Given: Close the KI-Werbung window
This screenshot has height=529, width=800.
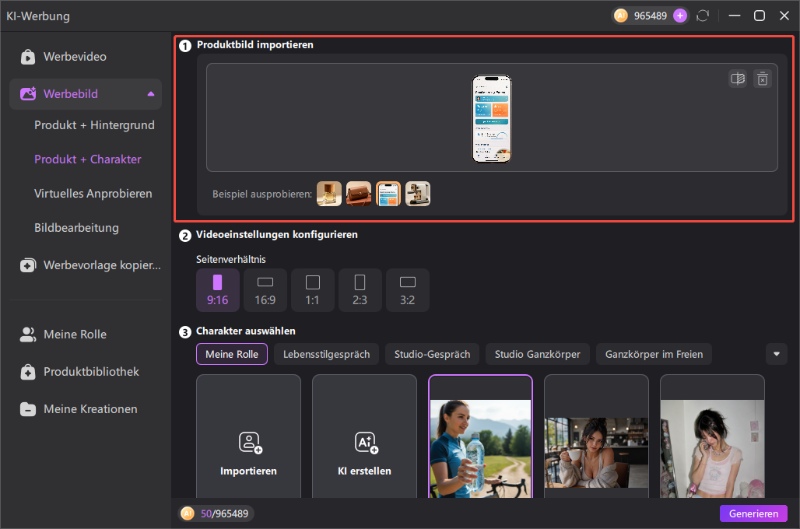Looking at the screenshot, I should click(x=784, y=16).
